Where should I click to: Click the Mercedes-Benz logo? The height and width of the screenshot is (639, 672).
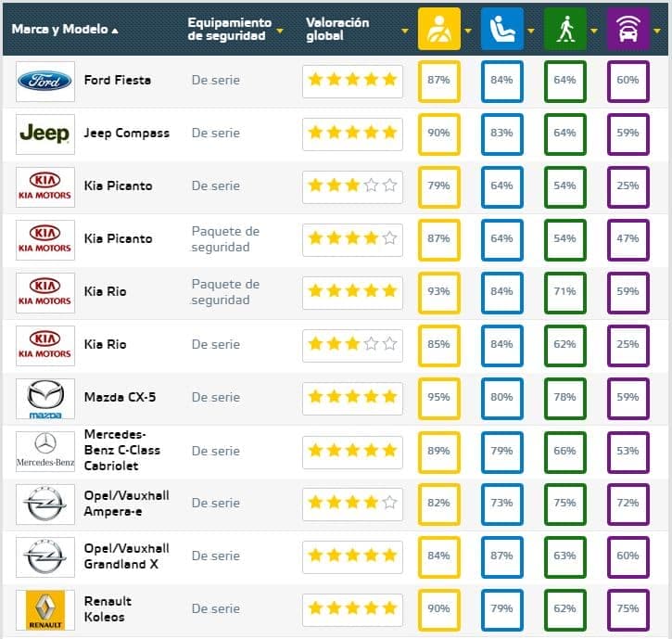pos(44,451)
